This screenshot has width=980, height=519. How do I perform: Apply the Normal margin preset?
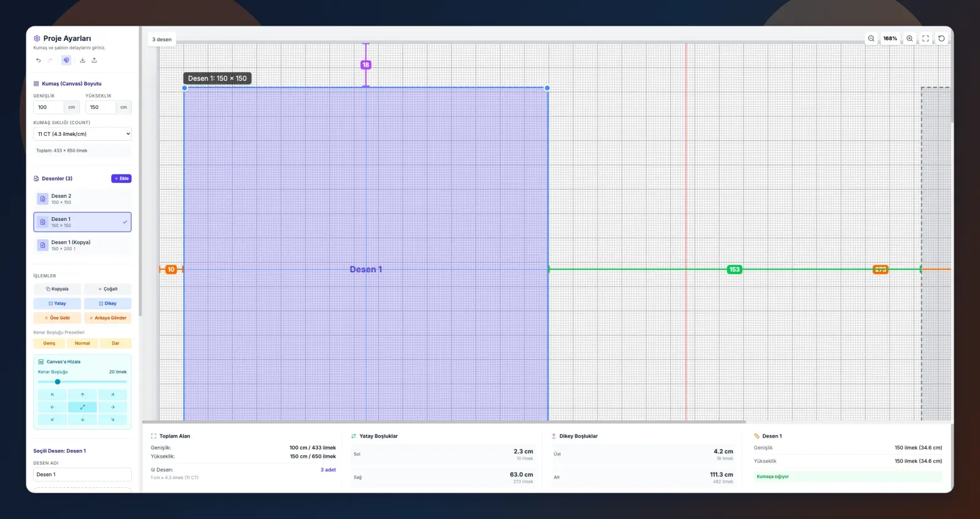click(x=82, y=343)
